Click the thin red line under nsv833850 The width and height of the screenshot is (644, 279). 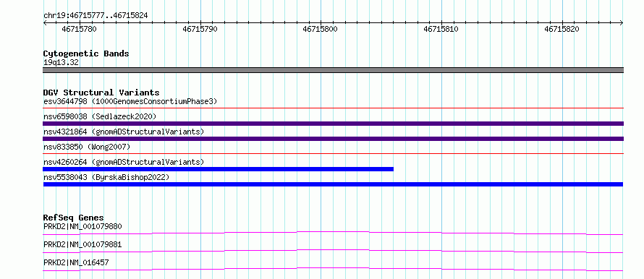pos(333,154)
